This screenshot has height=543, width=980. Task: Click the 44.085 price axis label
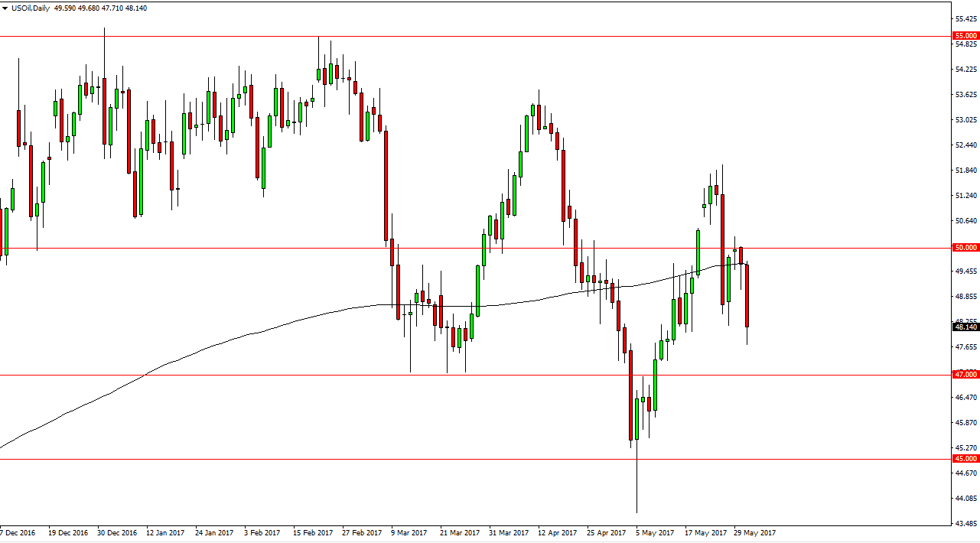tap(965, 499)
